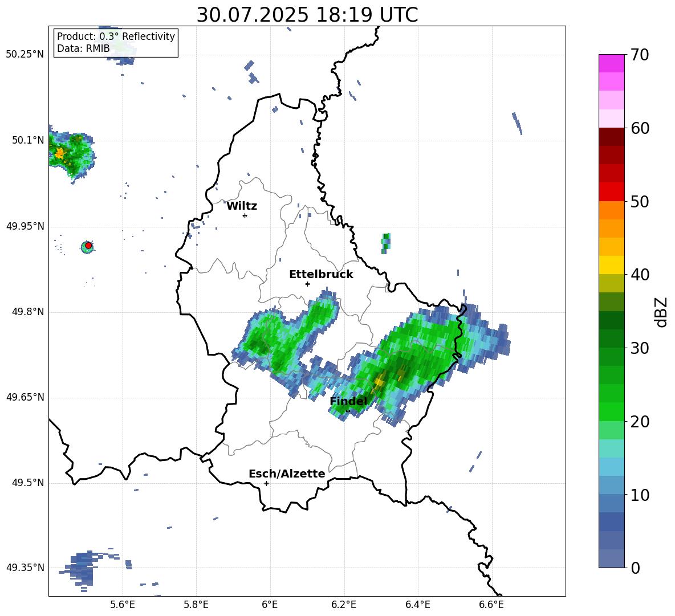Click the colorbar value 40
The height and width of the screenshot is (616, 675).
pyautogui.click(x=640, y=275)
